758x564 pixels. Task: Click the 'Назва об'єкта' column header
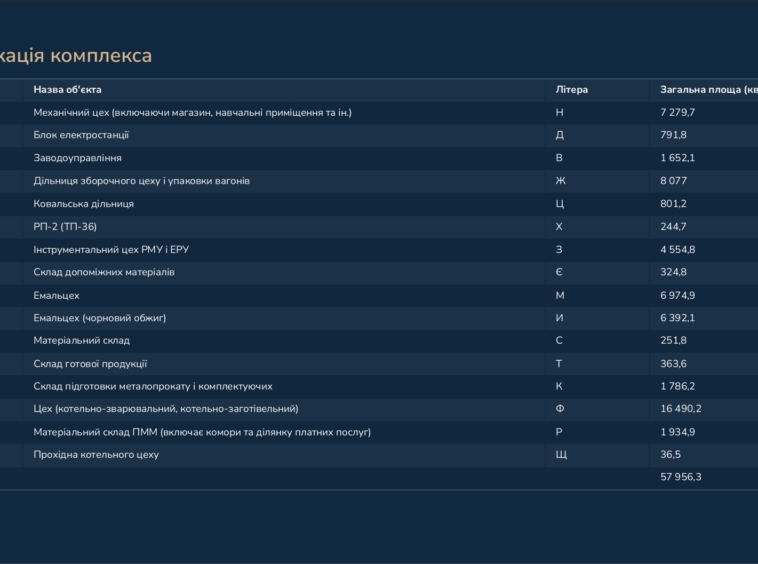[67, 90]
